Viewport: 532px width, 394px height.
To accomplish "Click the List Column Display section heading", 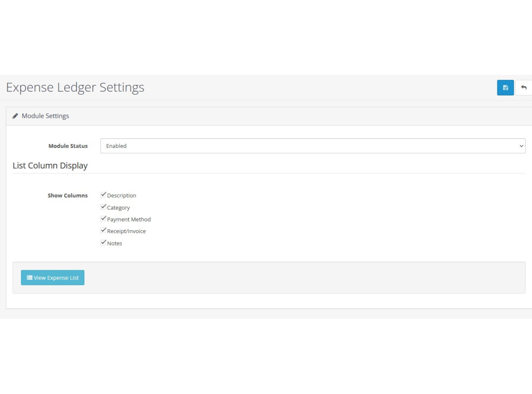I will (x=50, y=165).
